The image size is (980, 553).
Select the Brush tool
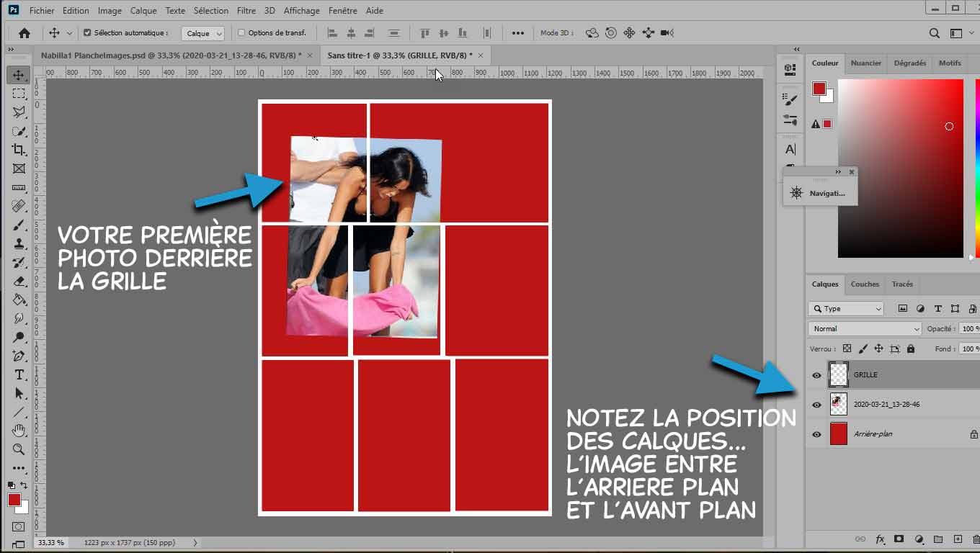point(19,225)
